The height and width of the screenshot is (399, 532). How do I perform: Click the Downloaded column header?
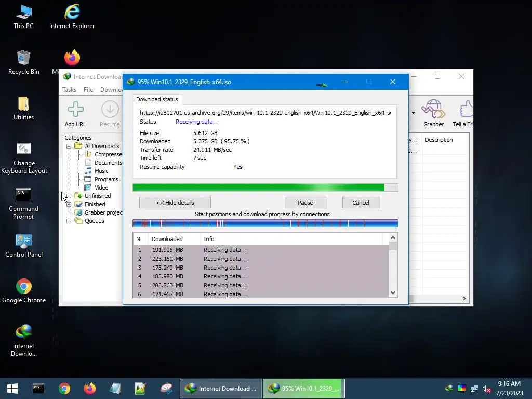175,239
